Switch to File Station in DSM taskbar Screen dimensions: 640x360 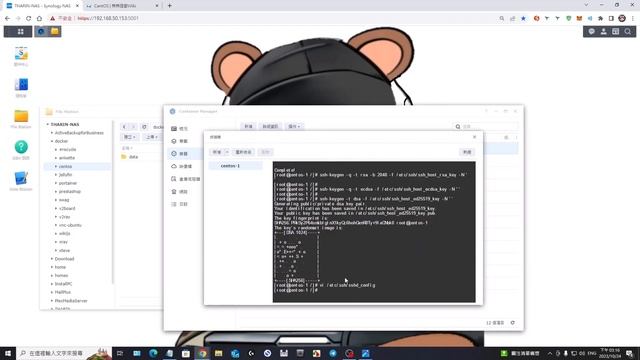(55, 31)
